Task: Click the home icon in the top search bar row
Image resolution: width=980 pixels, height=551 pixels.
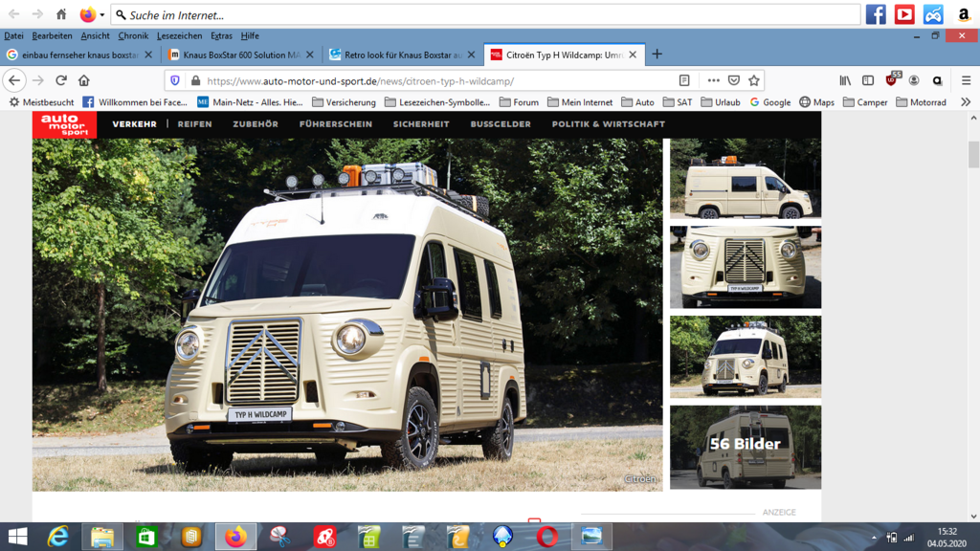Action: point(60,14)
